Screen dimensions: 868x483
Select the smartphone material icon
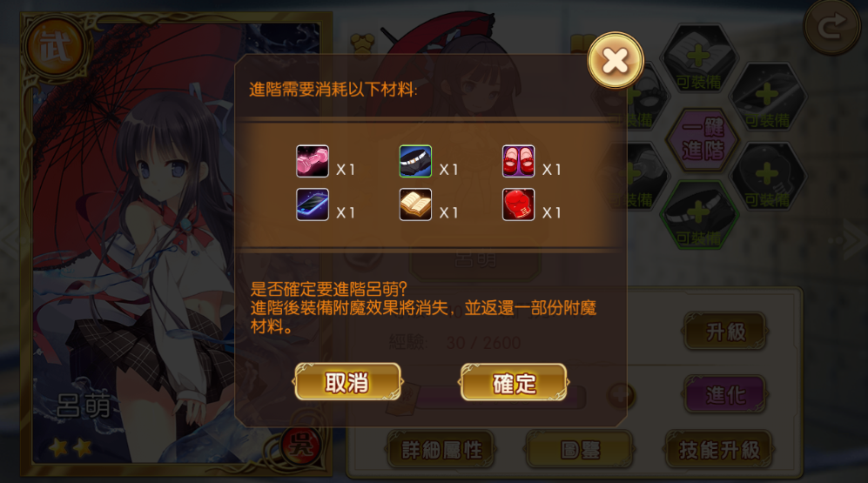313,205
